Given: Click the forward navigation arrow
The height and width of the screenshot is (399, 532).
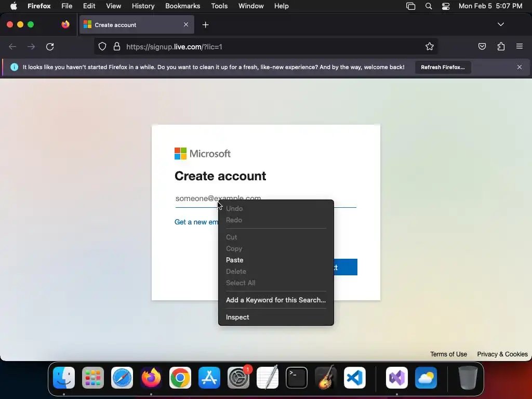Looking at the screenshot, I should 31,46.
